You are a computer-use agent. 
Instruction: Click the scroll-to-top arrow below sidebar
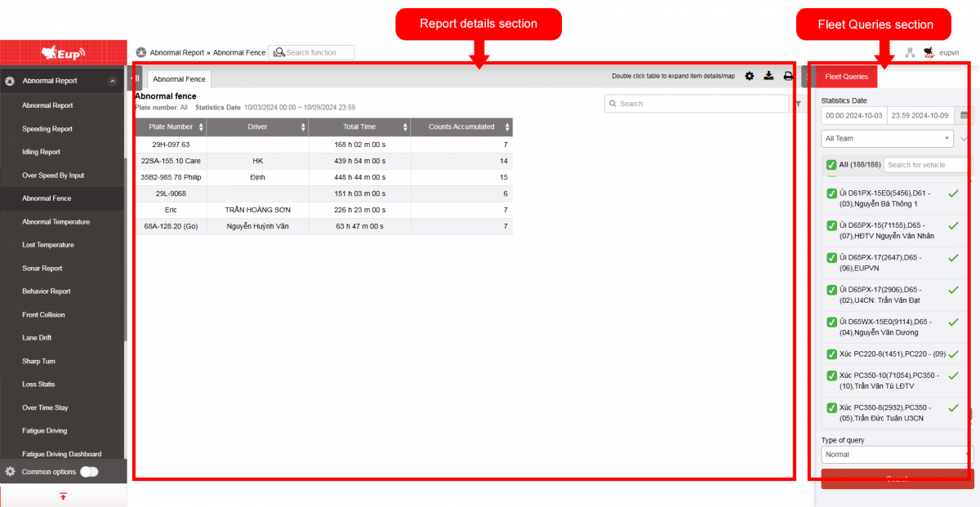pos(63,496)
